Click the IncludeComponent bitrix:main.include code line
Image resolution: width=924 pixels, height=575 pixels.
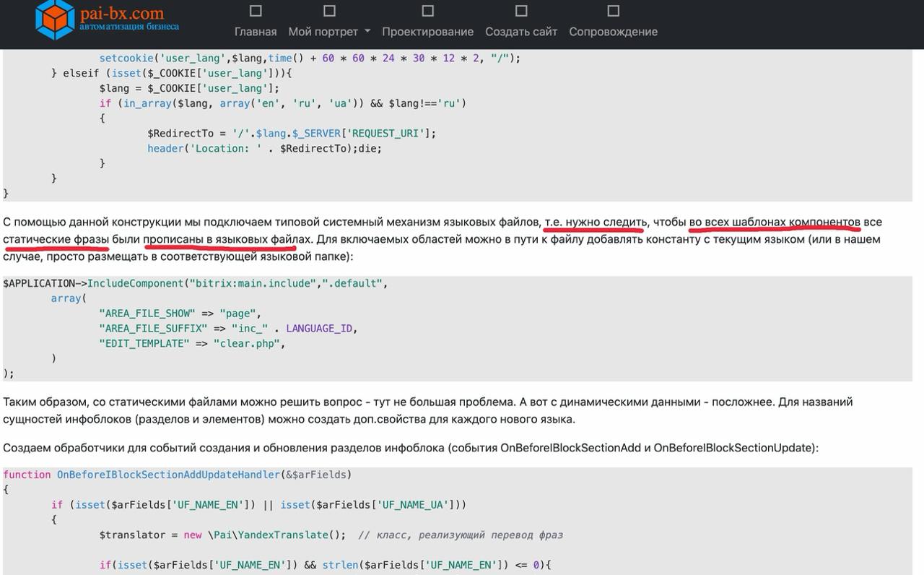pos(195,283)
